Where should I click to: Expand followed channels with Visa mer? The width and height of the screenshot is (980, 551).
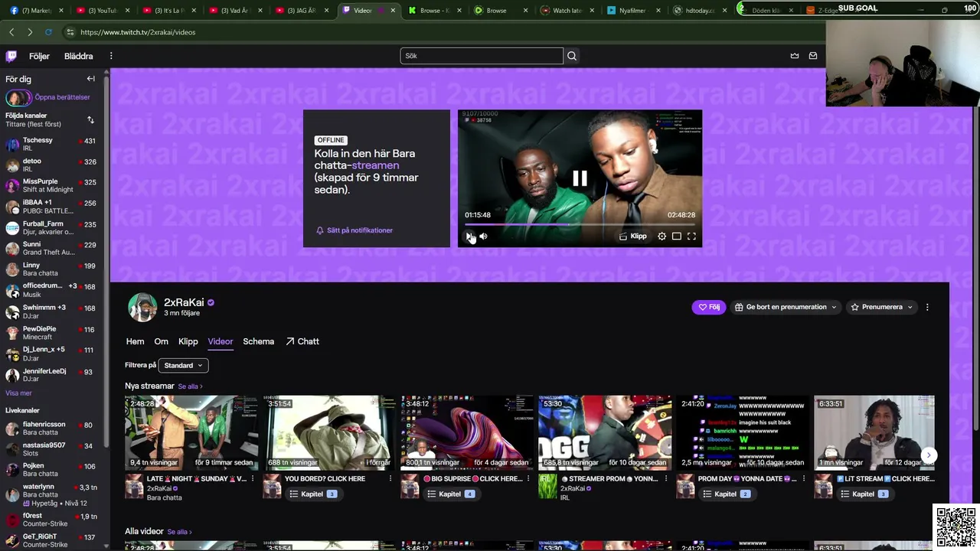19,393
